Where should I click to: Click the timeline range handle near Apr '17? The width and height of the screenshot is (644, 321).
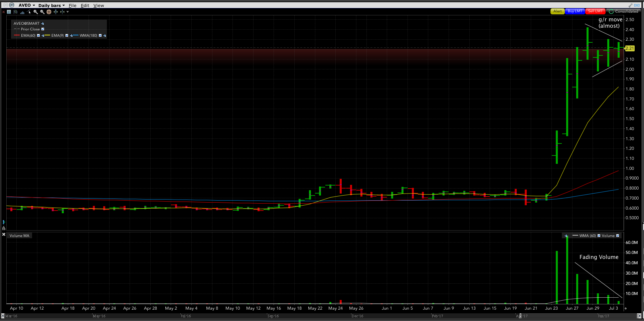520,316
